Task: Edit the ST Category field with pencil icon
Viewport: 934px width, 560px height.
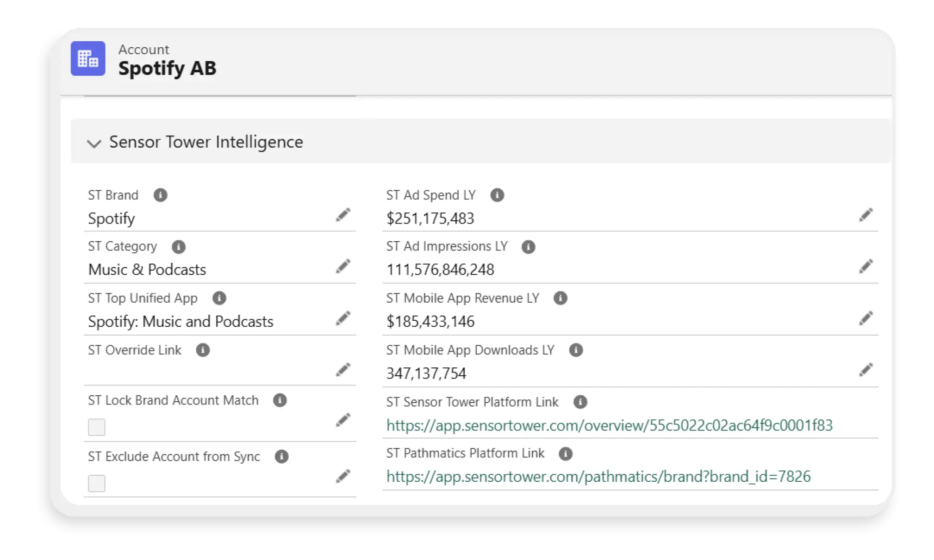Action: [343, 266]
